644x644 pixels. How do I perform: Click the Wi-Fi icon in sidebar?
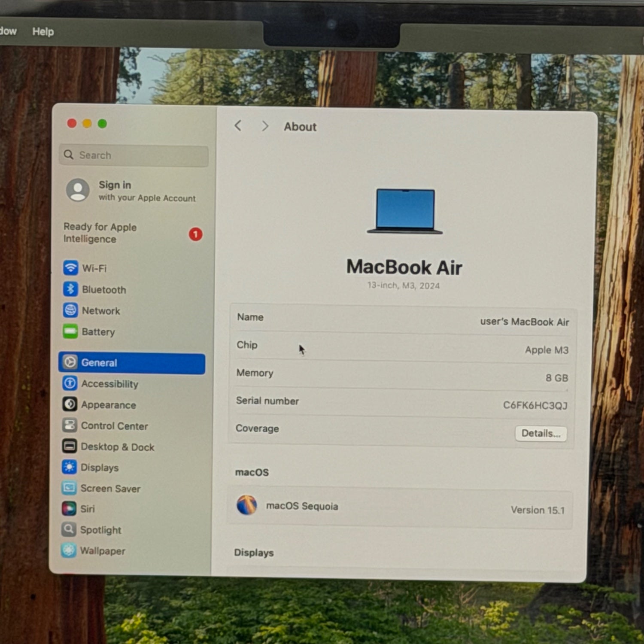pyautogui.click(x=71, y=267)
